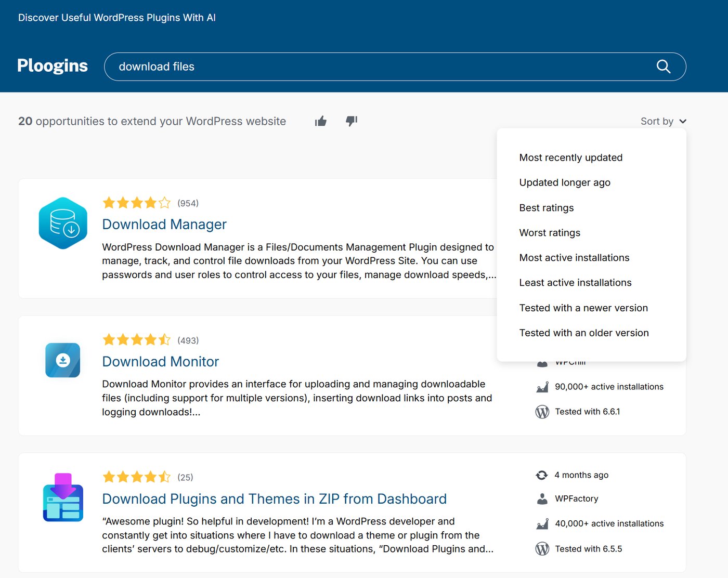Viewport: 728px width, 578px height.
Task: Choose Best ratings sort option
Action: (x=547, y=208)
